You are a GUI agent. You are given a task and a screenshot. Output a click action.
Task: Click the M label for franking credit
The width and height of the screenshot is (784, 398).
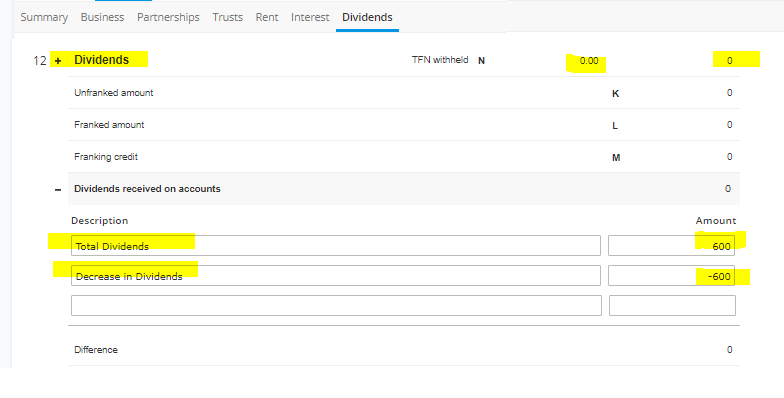616,158
